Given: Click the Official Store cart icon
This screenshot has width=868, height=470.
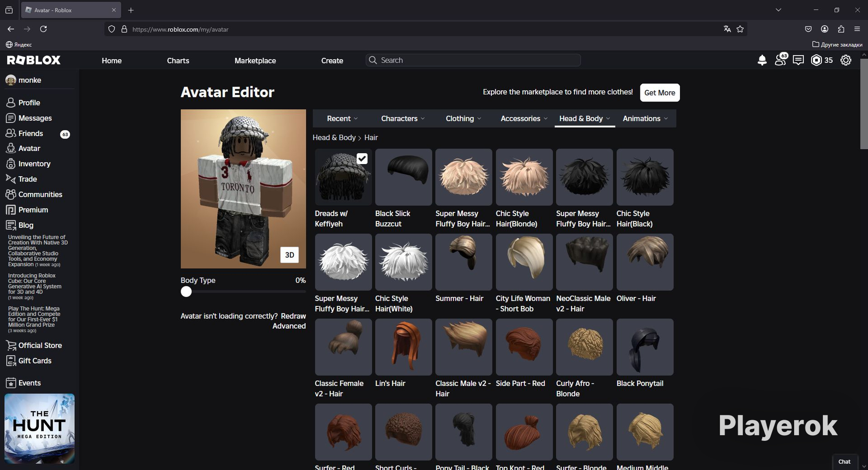Looking at the screenshot, I should 11,345.
